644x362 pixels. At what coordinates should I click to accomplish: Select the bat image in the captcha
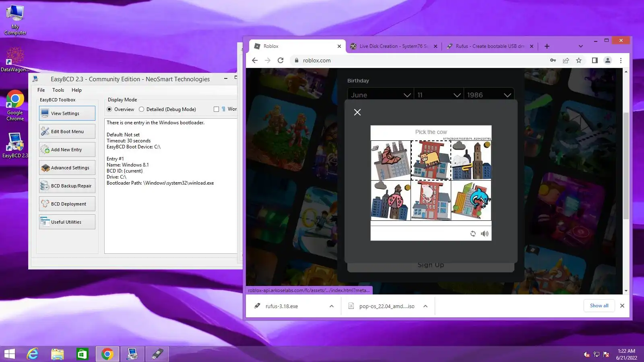[391, 160]
